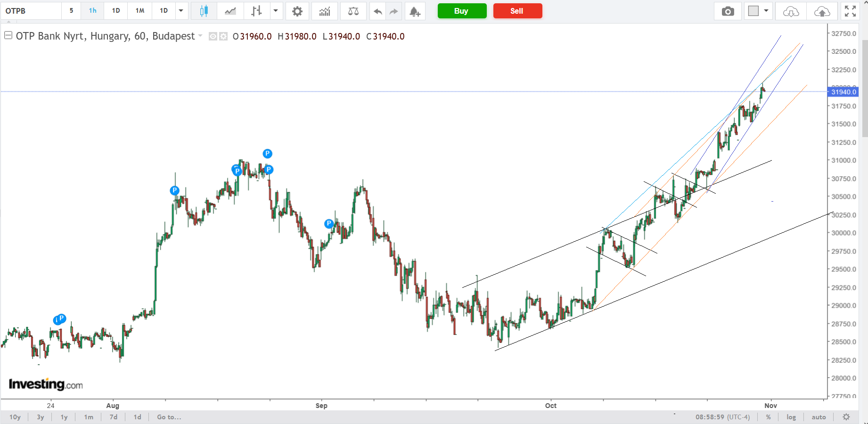Image resolution: width=868 pixels, height=424 pixels.
Task: Select the candlestick chart style icon
Action: (204, 11)
